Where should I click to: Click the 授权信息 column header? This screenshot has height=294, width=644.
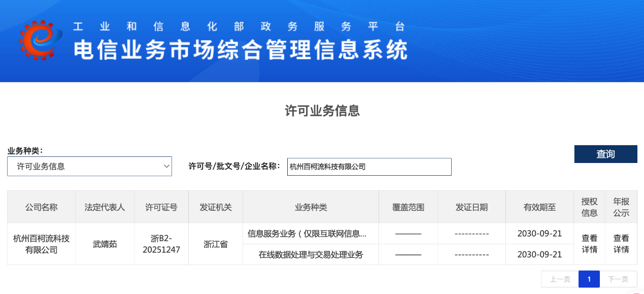(589, 207)
